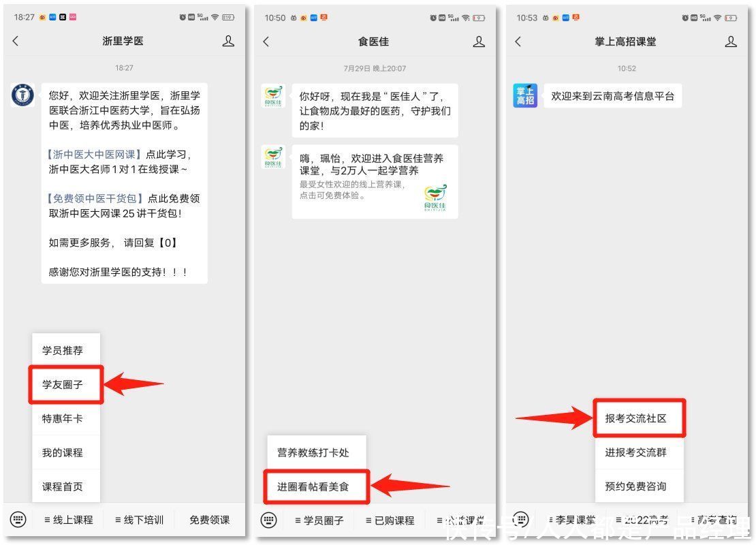Go back from the 食医佳 chat

click(x=266, y=42)
